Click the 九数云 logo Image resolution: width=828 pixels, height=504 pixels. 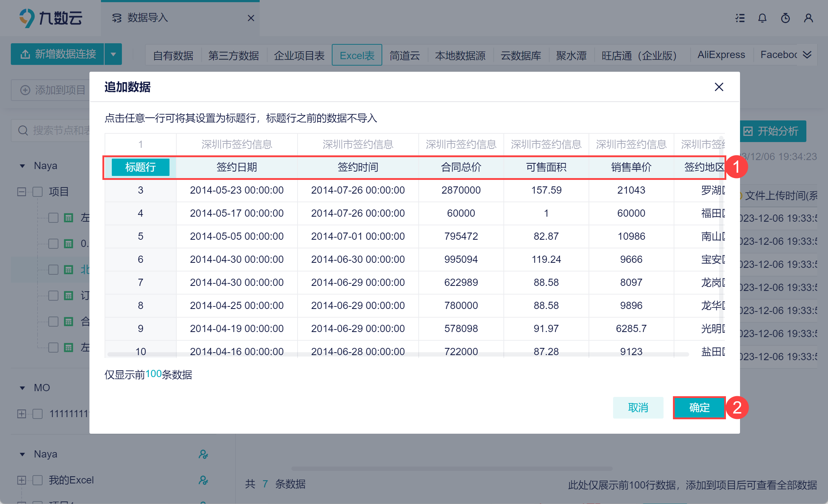[x=51, y=18]
